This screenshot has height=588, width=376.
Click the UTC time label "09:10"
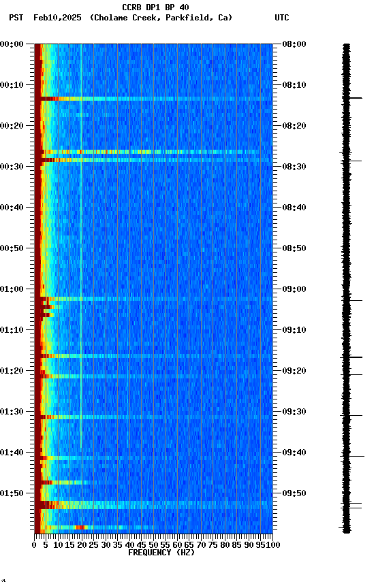(x=294, y=330)
